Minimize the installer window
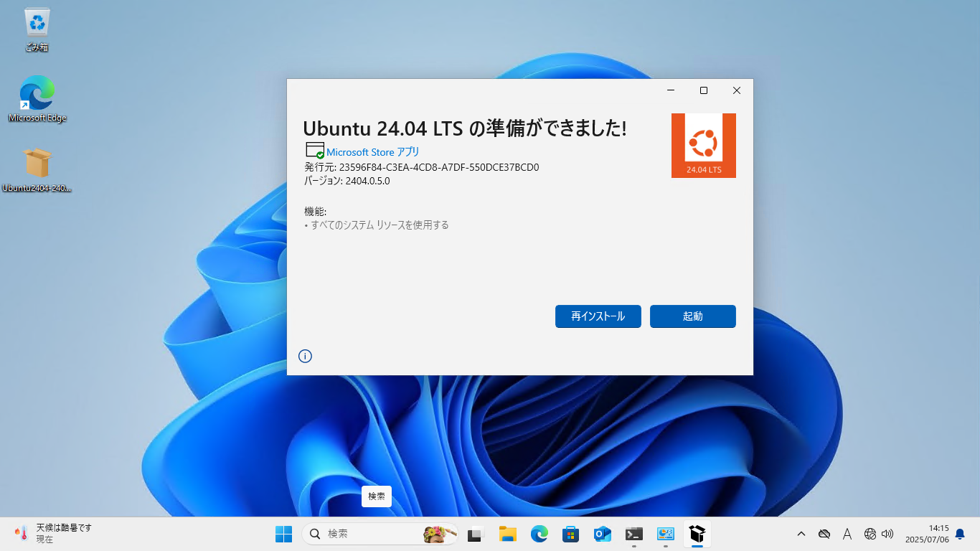This screenshot has height=551, width=980. 671,90
